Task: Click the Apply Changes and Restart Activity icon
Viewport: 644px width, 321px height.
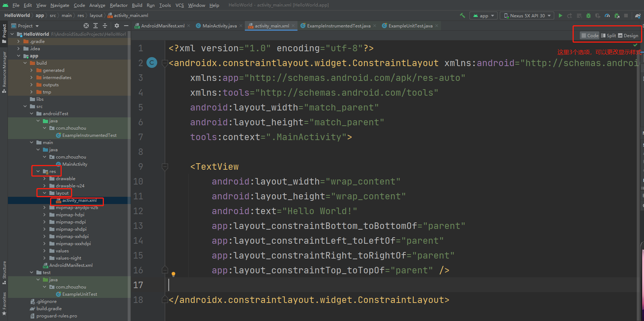Action: coord(570,16)
